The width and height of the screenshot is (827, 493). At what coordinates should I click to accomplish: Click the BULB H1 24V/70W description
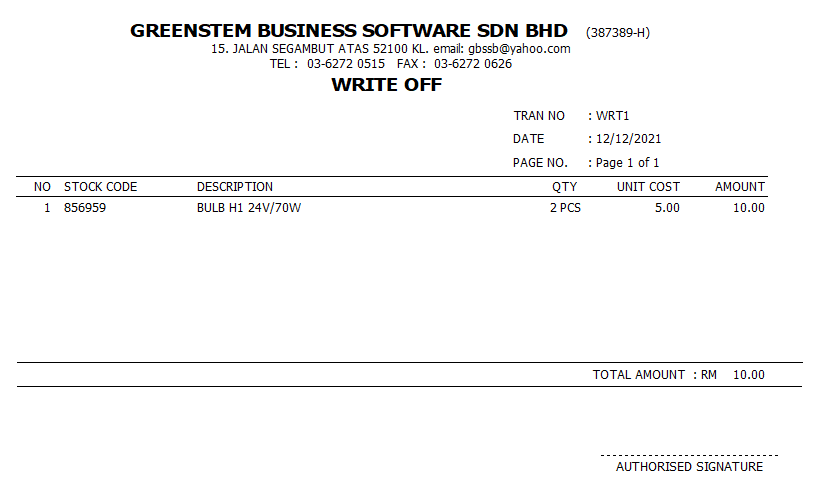click(249, 208)
